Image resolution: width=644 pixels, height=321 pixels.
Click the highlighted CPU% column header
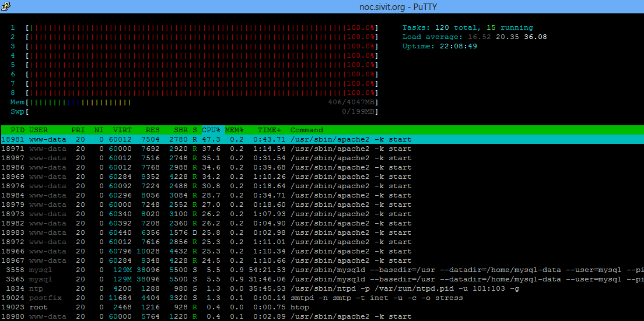click(x=211, y=130)
